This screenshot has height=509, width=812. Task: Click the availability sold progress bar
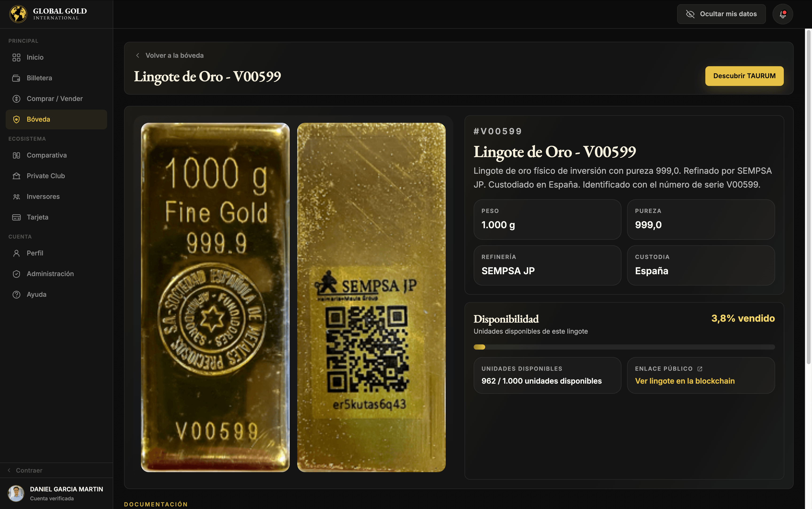tap(624, 347)
